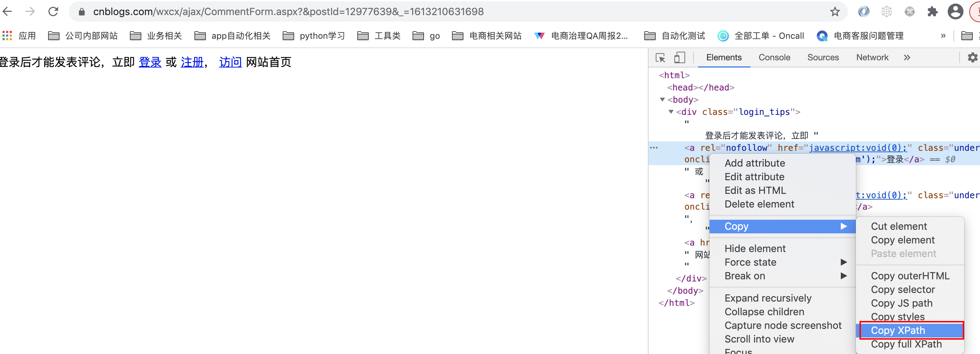
Task: Toggle the device toolbar emulation mode
Action: [x=679, y=57]
